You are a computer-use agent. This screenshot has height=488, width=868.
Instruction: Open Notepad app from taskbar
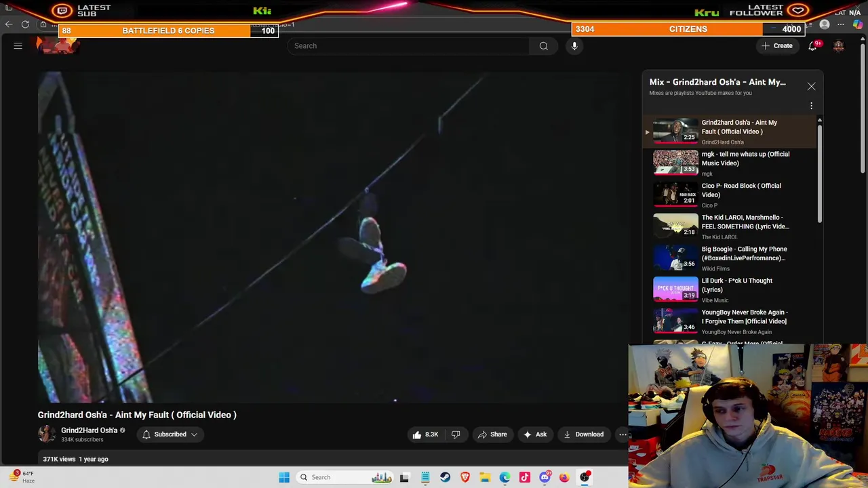425,477
